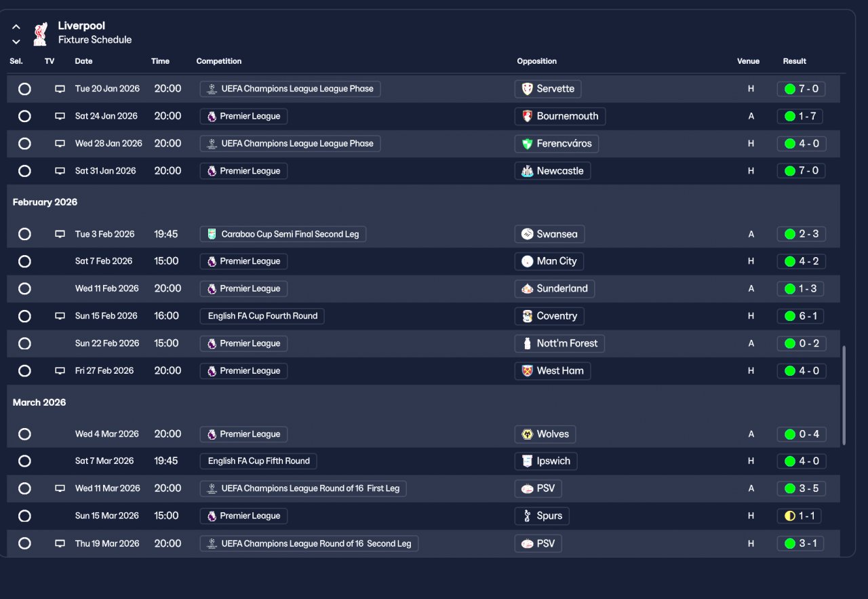Select the Nott'm Forest fixture radio button
868x599 pixels.
coord(24,343)
